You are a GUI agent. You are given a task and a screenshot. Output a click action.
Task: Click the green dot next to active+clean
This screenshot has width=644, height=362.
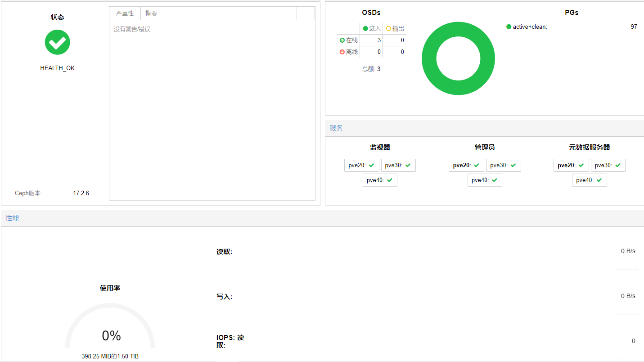pos(509,27)
